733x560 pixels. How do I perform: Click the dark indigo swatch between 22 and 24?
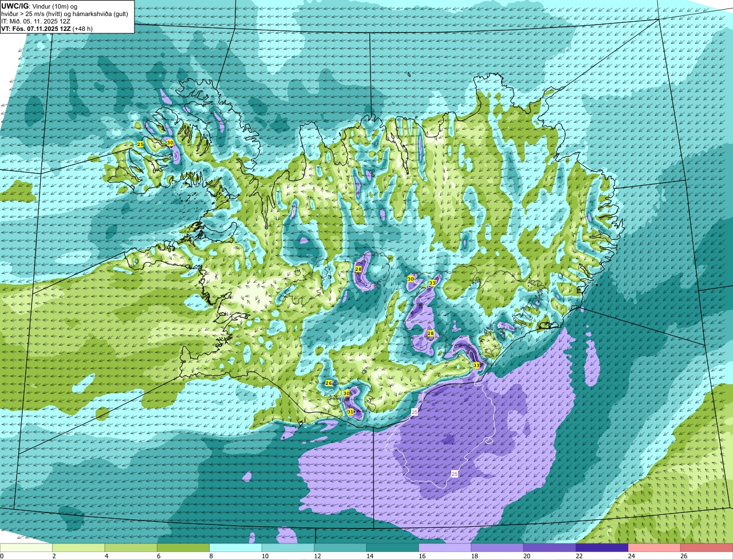tap(602, 547)
